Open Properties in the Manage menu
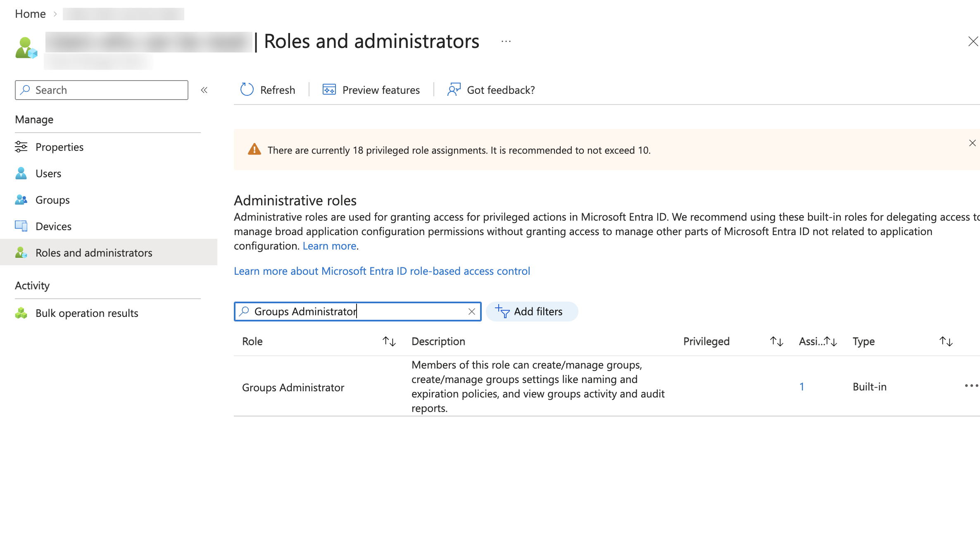Viewport: 980px width, 552px height. [x=59, y=147]
